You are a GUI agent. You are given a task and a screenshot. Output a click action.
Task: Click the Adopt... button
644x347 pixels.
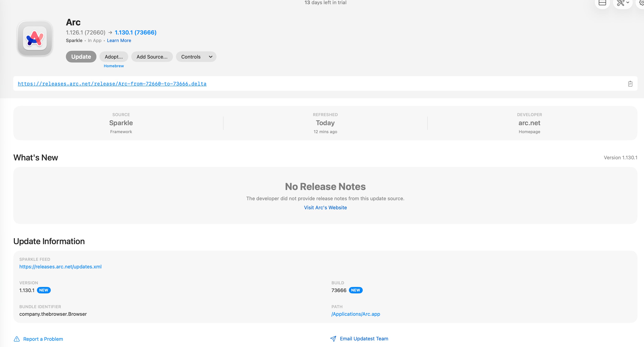[114, 57]
